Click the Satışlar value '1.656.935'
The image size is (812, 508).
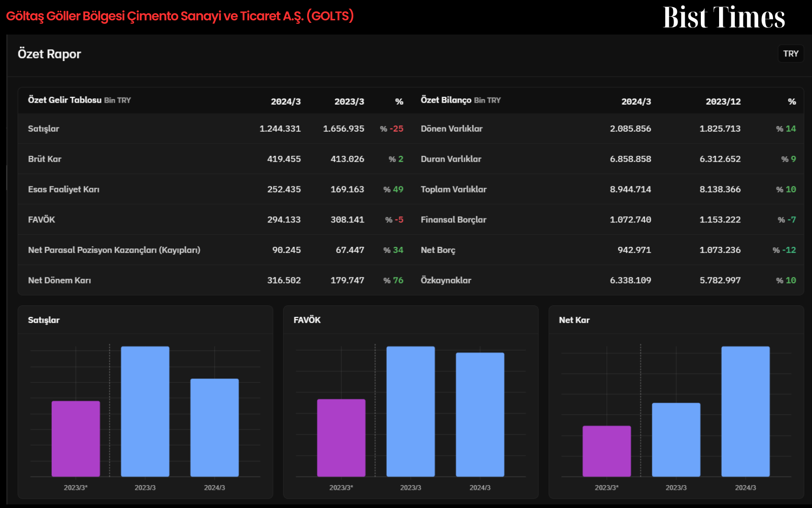[344, 129]
